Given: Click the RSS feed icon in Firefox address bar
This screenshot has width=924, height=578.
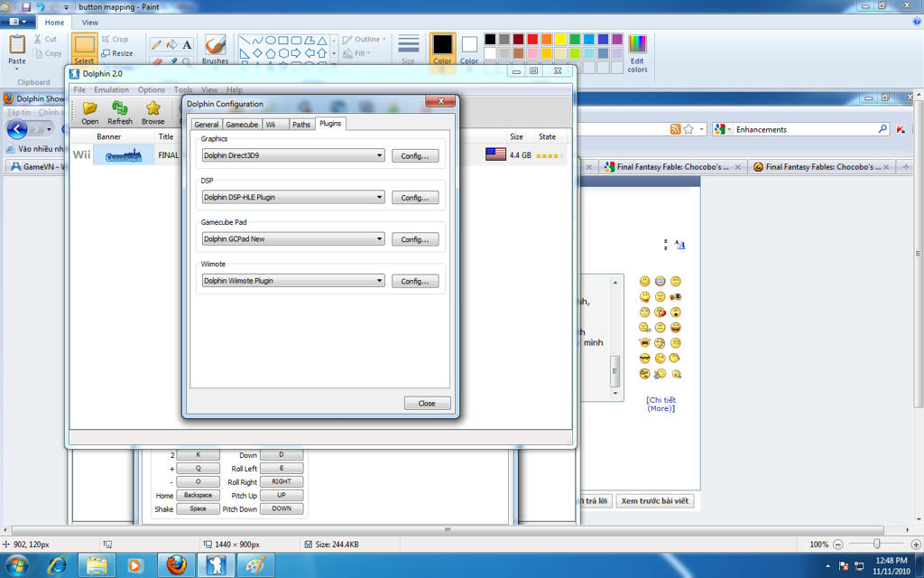Looking at the screenshot, I should (675, 129).
